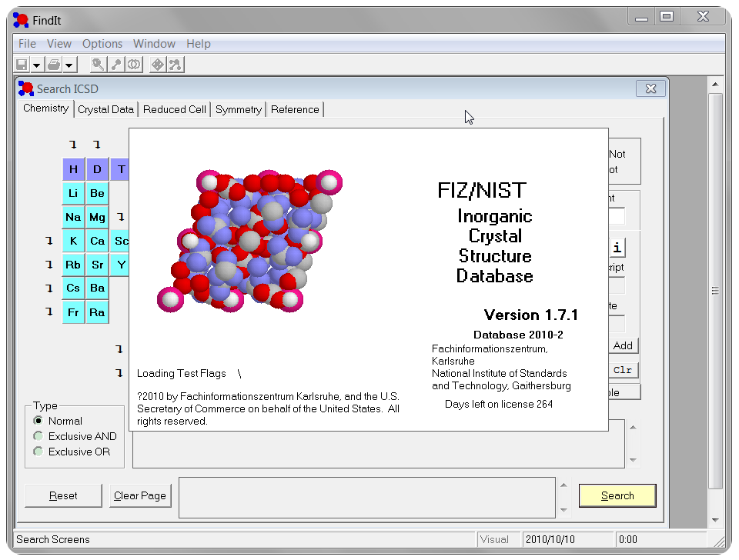
Task: Toggle element D in periodic table
Action: 97,169
